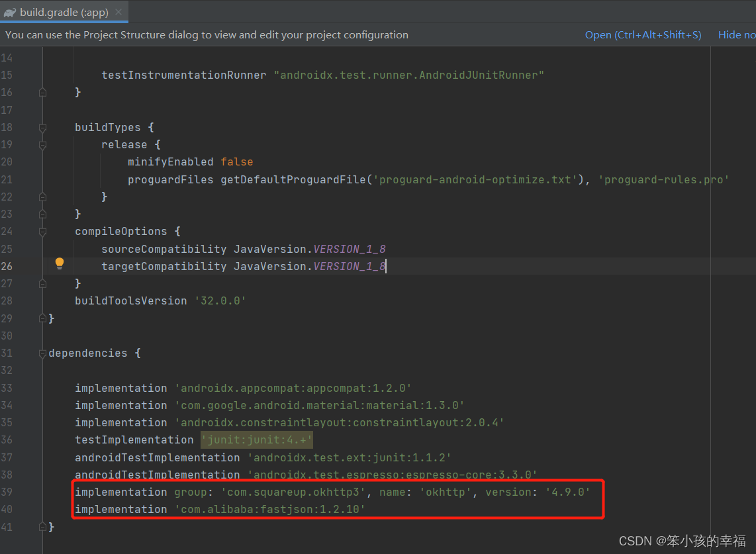Image resolution: width=756 pixels, height=554 pixels.
Task: Open Project Structure via Open link
Action: 643,34
